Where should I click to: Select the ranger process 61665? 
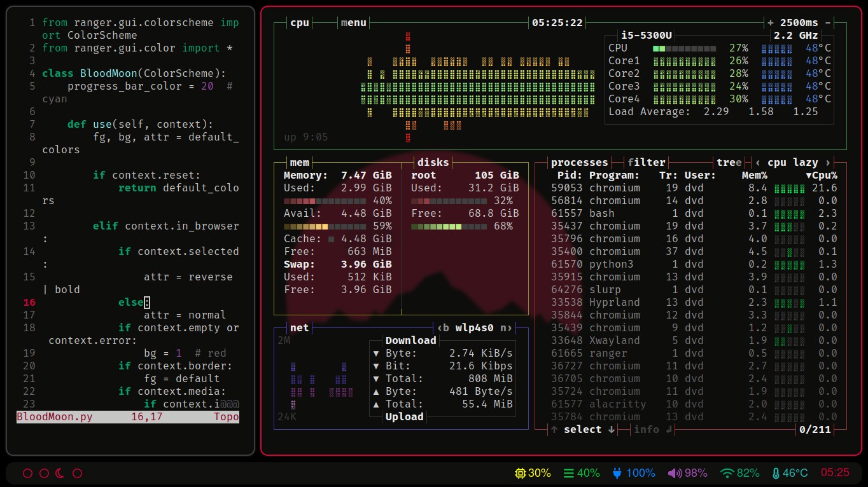(694, 353)
